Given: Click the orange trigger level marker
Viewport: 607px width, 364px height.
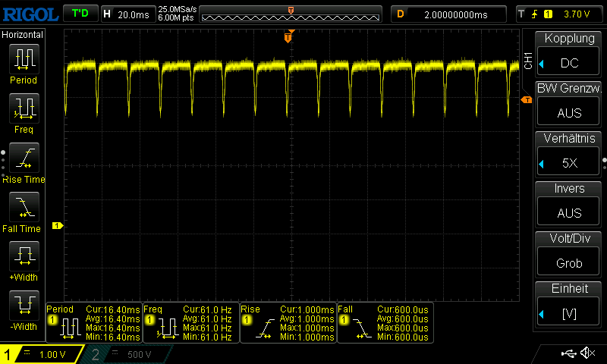Looking at the screenshot, I should (x=526, y=100).
